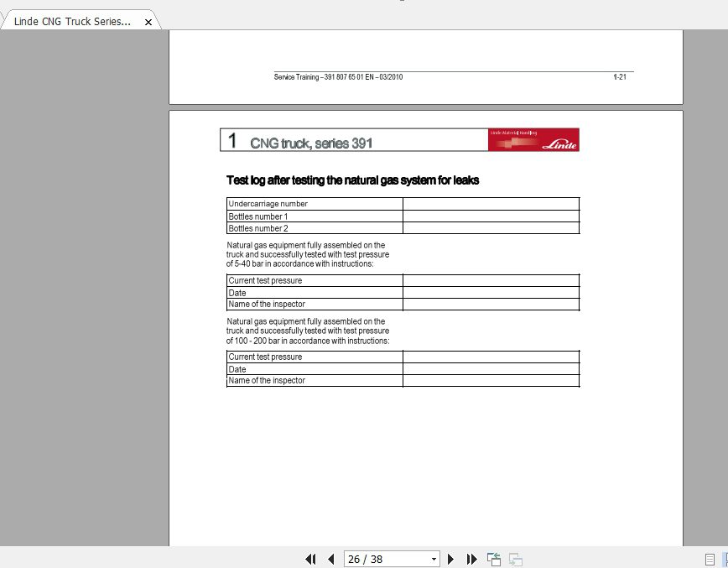Go forward to next view (greyed)
Image resolution: width=728 pixels, height=568 pixels.
pyautogui.click(x=515, y=559)
